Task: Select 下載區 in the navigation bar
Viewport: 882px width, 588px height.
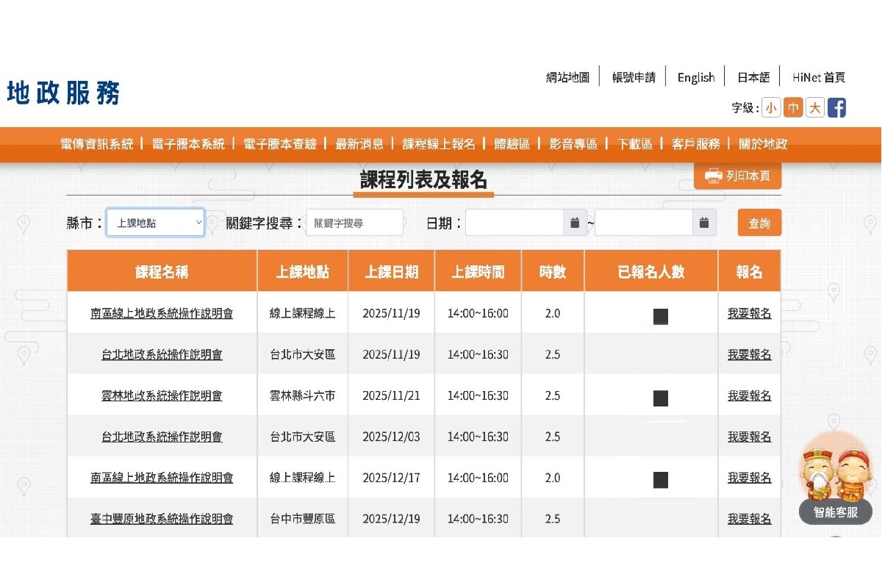Action: click(x=634, y=144)
